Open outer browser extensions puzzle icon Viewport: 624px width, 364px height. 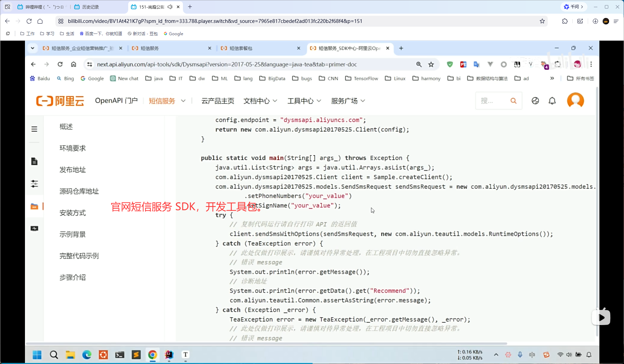[565, 21]
